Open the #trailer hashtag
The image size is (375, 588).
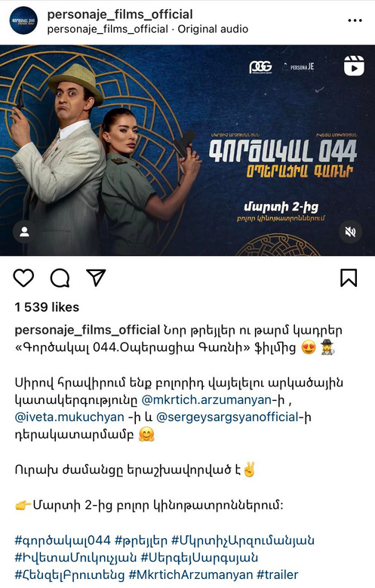tap(278, 574)
